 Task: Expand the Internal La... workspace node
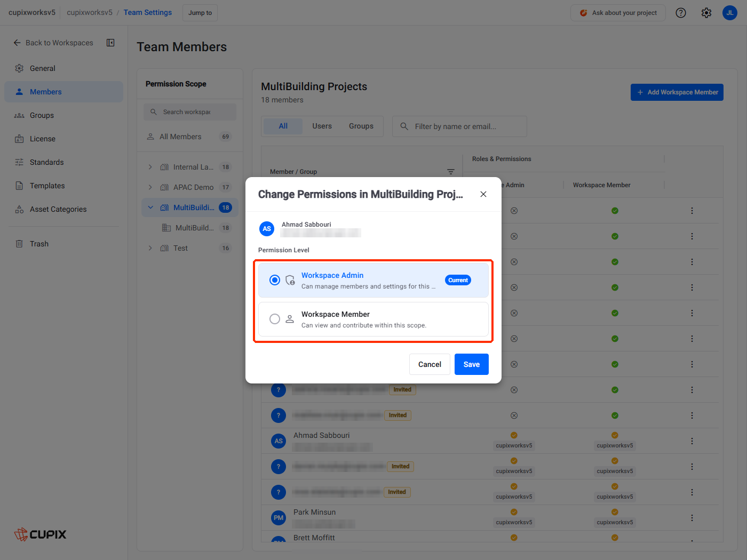click(150, 167)
